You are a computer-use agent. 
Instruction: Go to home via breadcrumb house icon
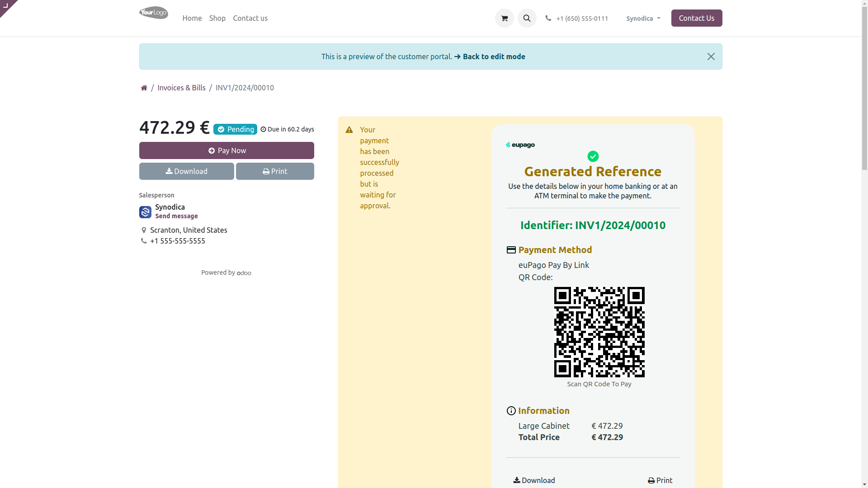coord(144,88)
